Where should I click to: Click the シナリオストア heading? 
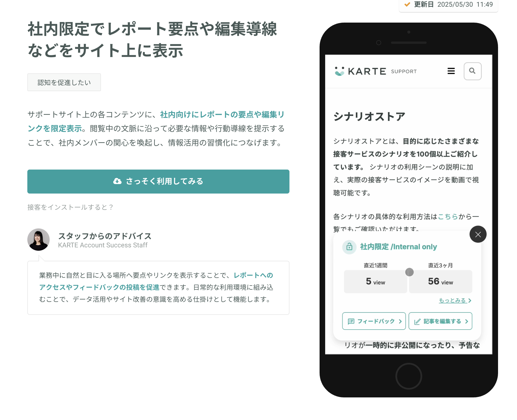(x=369, y=116)
